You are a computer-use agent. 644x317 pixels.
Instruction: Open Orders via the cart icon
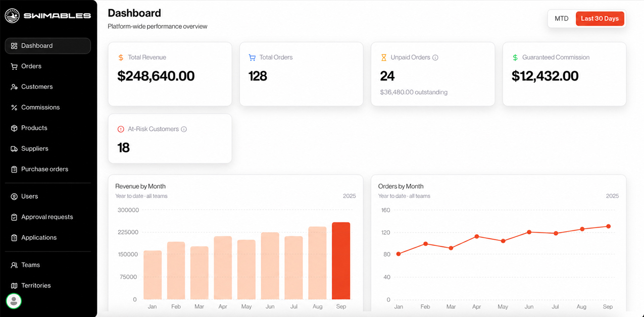pos(14,66)
